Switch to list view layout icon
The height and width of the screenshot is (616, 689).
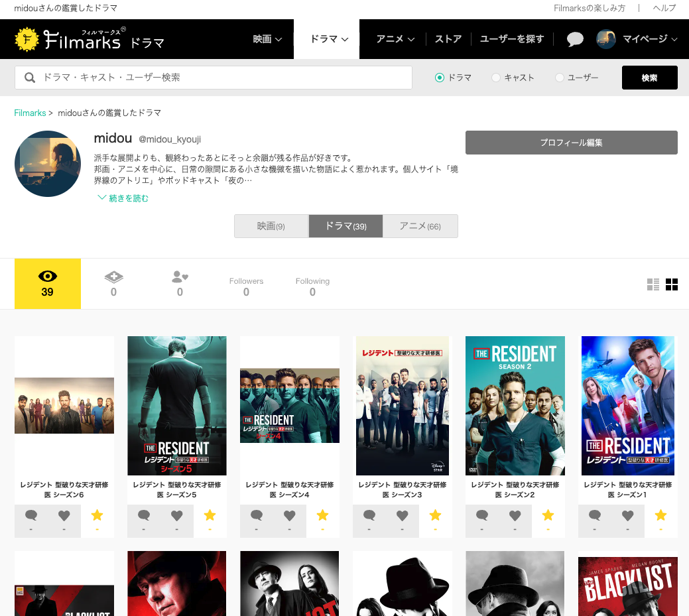pos(653,284)
